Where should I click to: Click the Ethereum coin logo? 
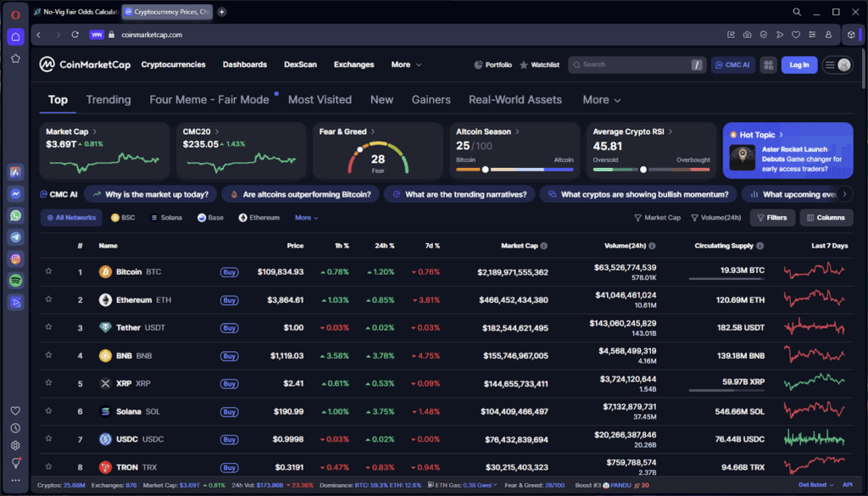(x=105, y=300)
